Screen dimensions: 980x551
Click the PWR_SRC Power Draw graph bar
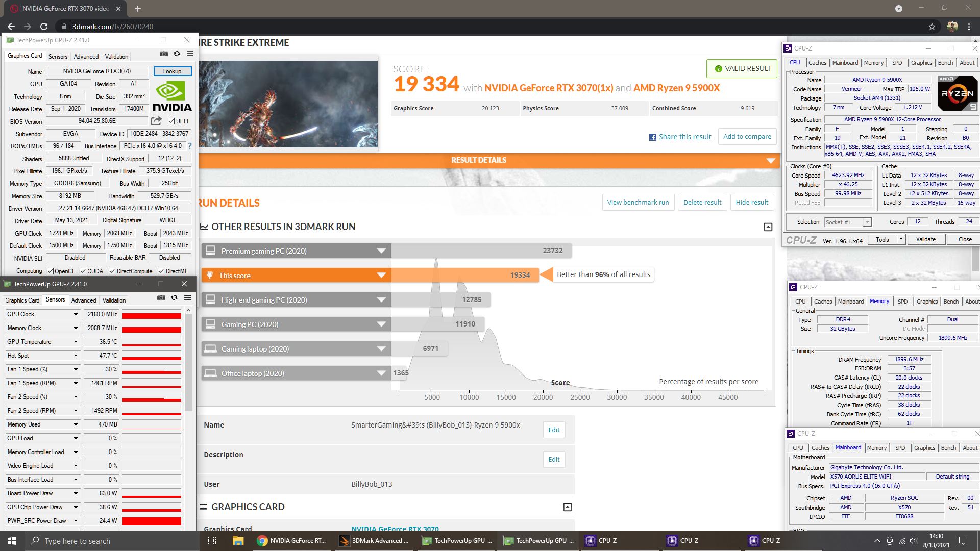(152, 521)
